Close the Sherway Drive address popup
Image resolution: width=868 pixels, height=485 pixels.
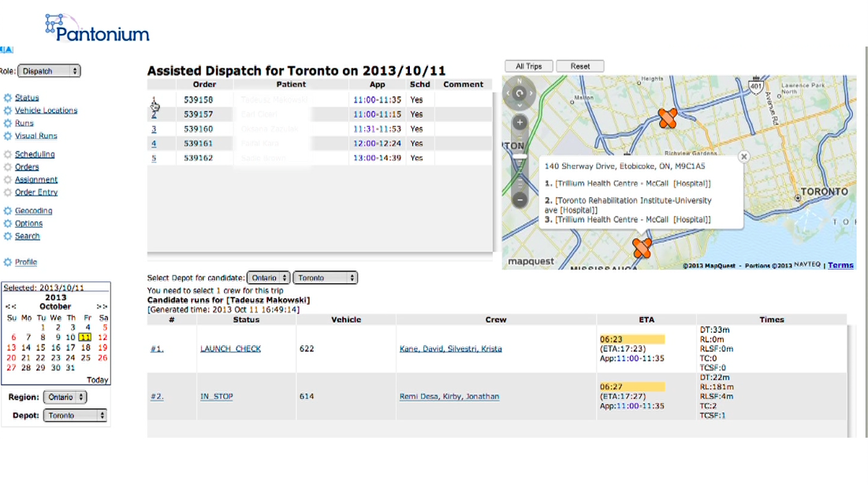click(743, 156)
